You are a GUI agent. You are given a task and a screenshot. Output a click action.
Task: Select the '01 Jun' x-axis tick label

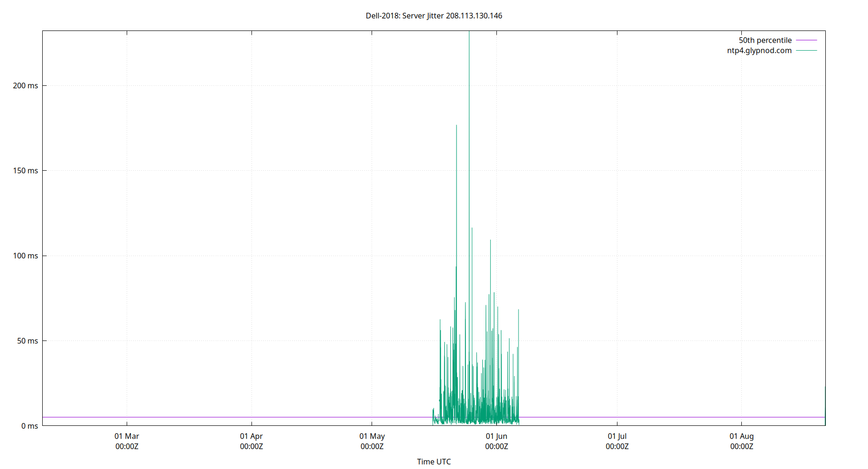(x=497, y=436)
